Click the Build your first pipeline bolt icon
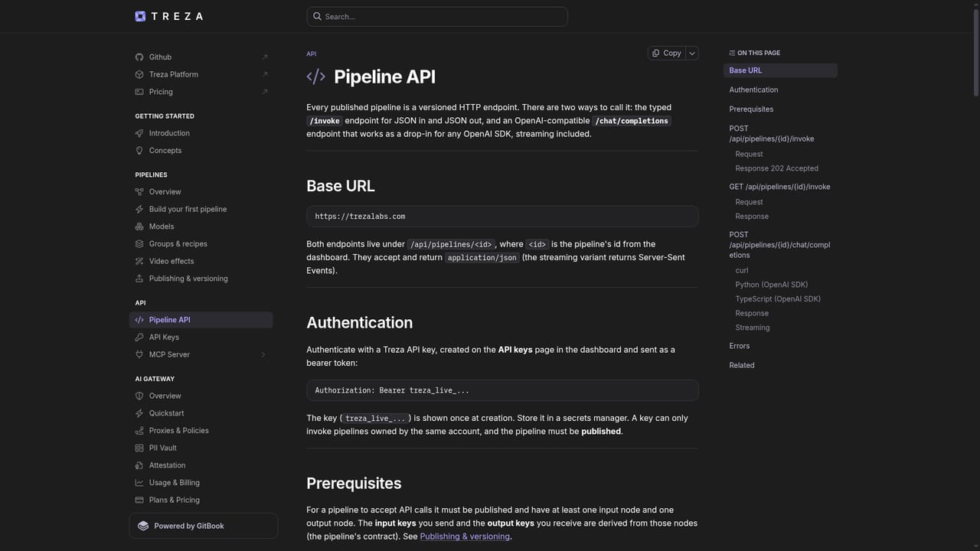Image resolution: width=980 pixels, height=551 pixels. click(x=139, y=210)
